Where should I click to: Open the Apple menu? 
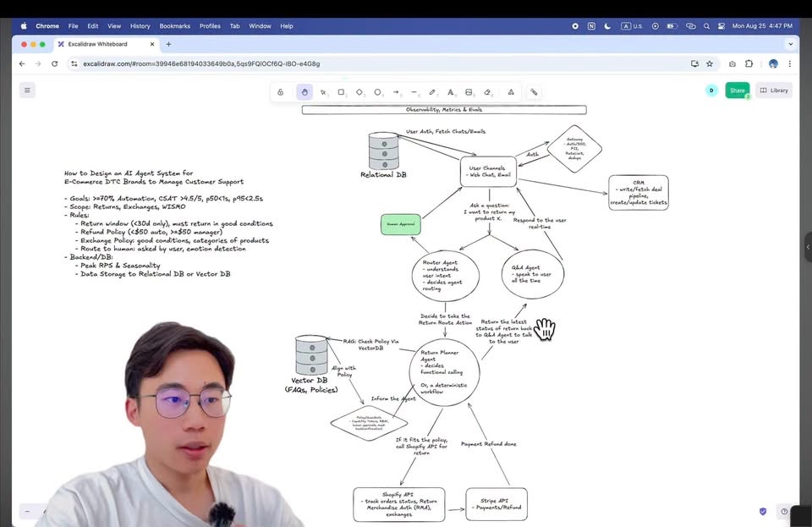click(24, 26)
